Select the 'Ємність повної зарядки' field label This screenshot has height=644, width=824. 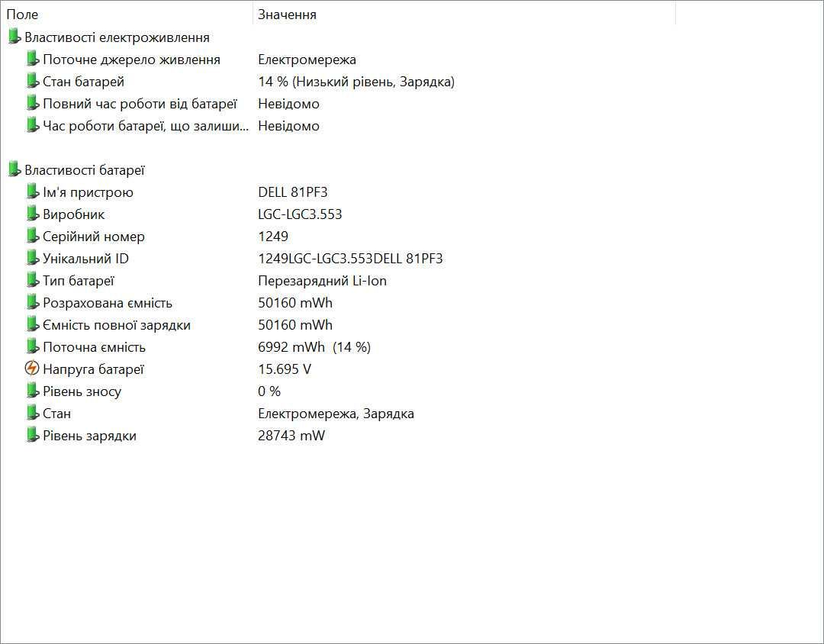[x=117, y=324]
